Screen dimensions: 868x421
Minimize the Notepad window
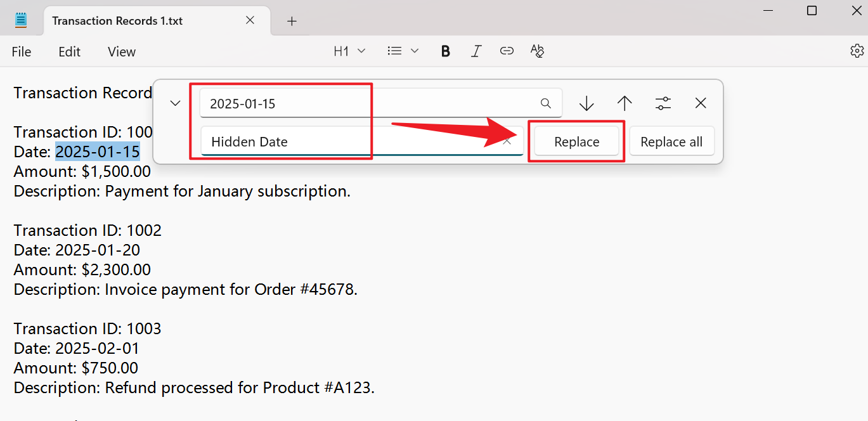click(768, 11)
